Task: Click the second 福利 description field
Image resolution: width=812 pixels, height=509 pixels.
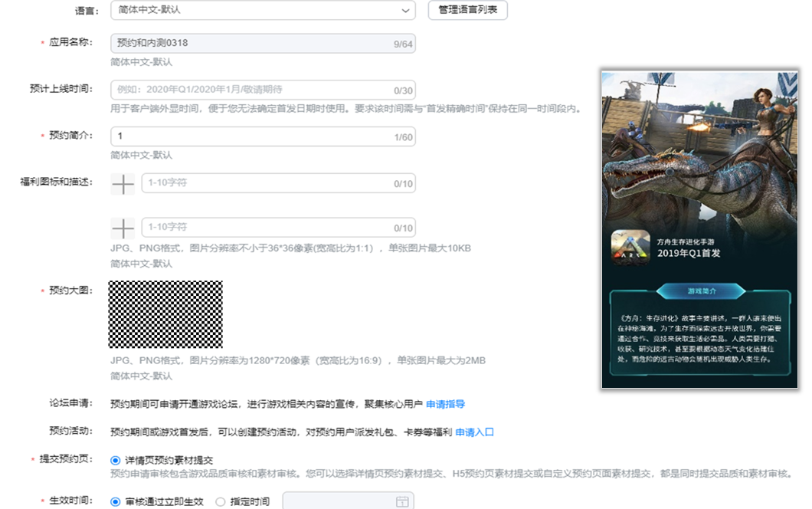Action: 279,228
